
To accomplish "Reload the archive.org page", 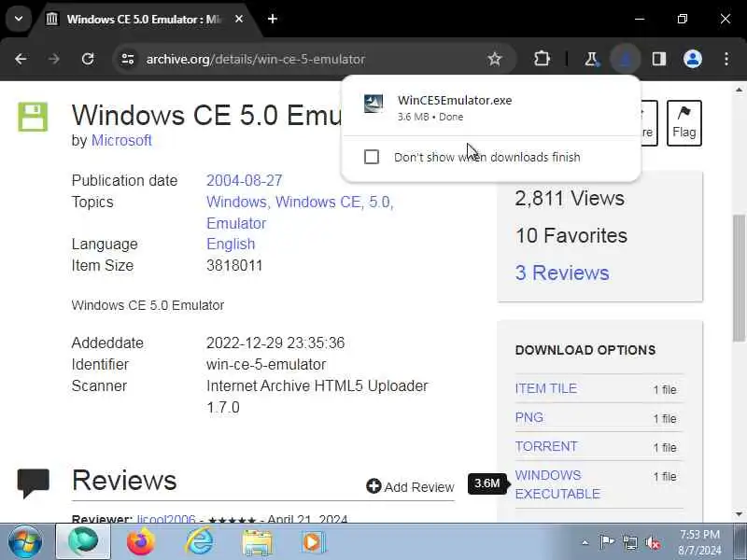I will (88, 59).
